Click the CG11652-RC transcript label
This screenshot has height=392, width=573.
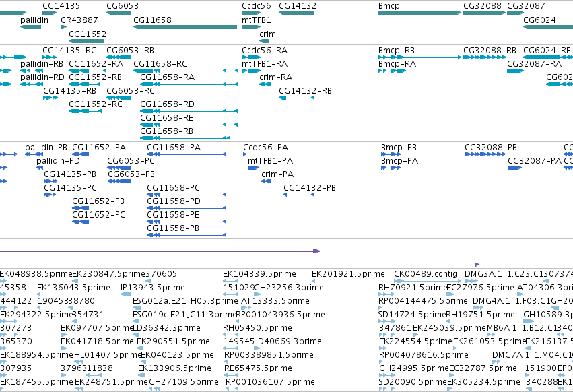[x=96, y=104]
